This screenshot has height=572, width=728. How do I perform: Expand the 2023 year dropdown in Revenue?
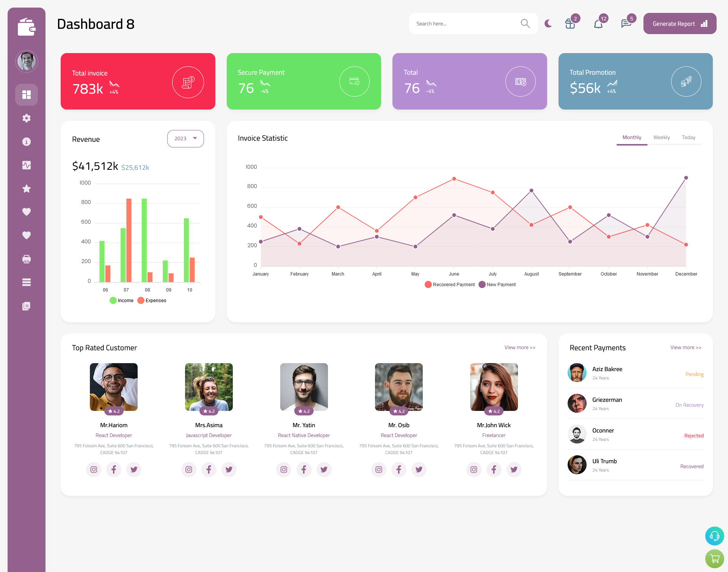pos(185,138)
